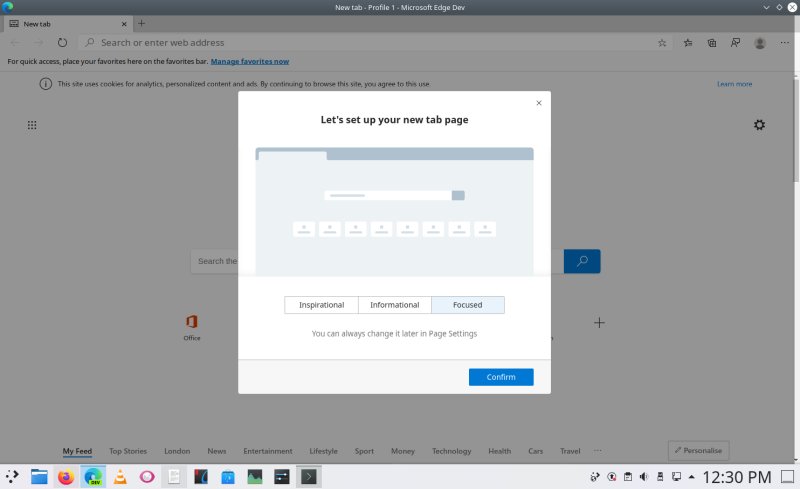Open the Sport feed tab
This screenshot has height=489, width=800.
[364, 451]
